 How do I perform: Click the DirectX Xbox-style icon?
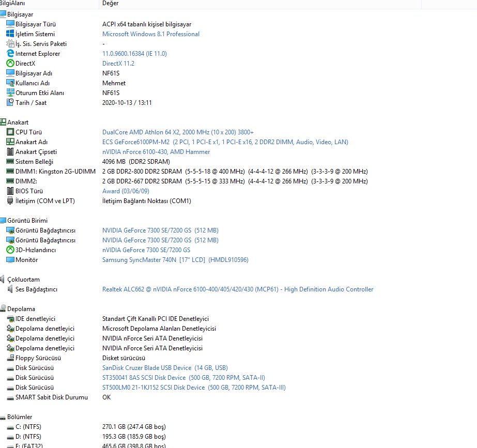tap(10, 64)
